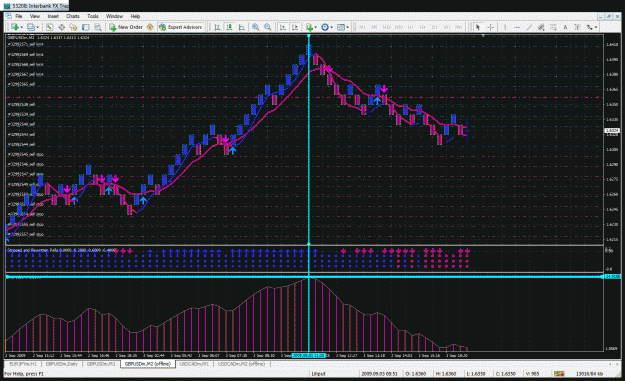The image size is (625, 381).
Task: Click the application icon in menu bar
Action: pos(8,16)
